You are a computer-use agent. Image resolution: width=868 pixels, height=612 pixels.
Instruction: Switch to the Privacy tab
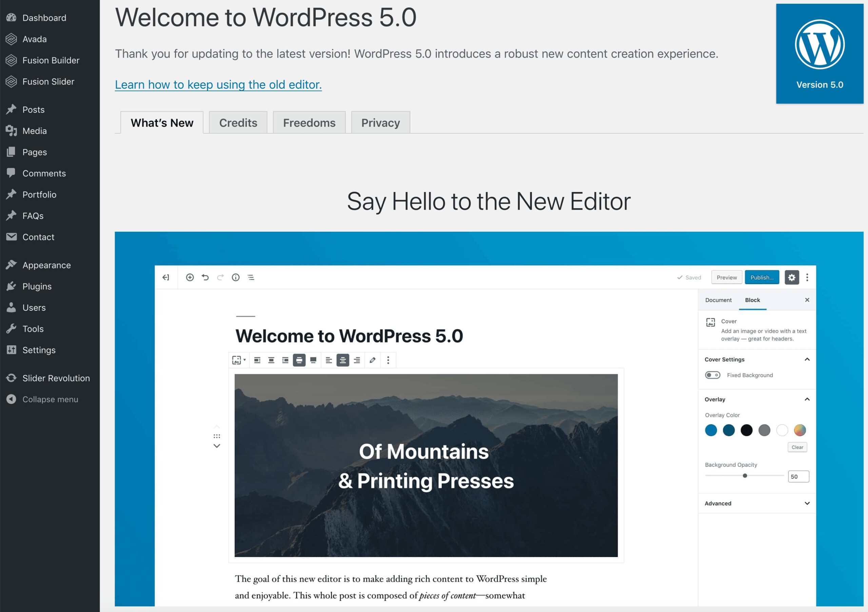381,122
